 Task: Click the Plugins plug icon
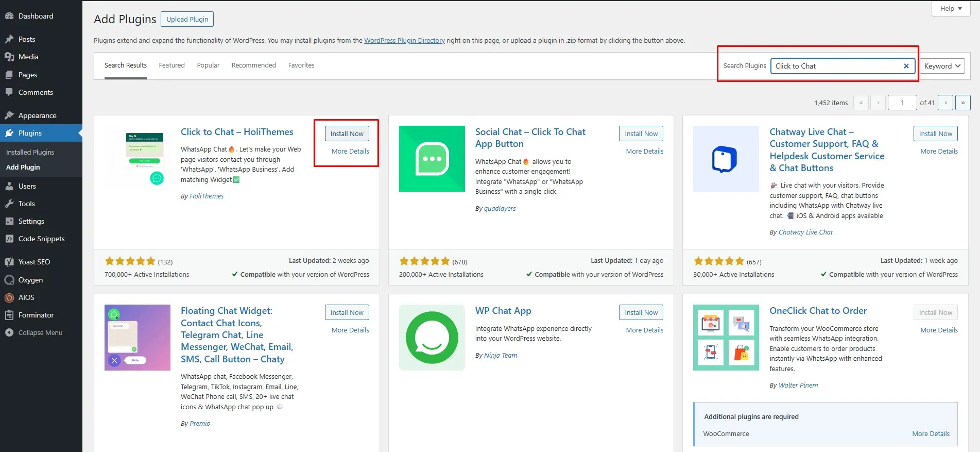pyautogui.click(x=9, y=133)
